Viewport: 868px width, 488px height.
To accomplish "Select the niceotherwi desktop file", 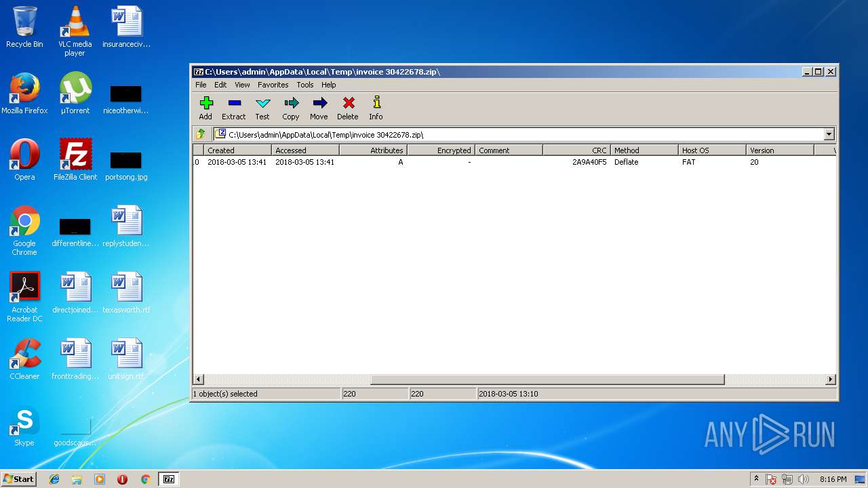I will point(126,100).
